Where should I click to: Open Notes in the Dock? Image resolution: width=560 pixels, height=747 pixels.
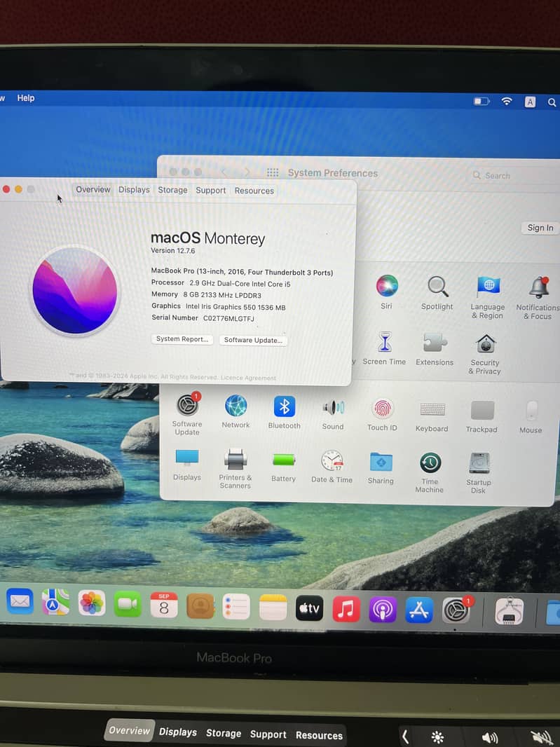click(273, 608)
